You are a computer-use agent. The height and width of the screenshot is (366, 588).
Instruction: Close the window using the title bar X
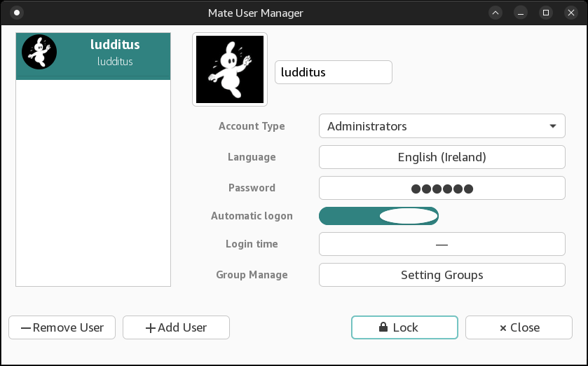(x=570, y=13)
